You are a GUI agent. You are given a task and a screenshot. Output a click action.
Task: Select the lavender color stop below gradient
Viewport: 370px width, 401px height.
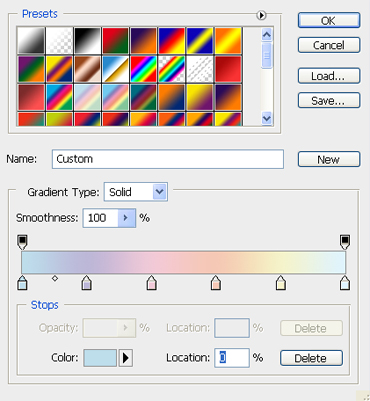(x=87, y=283)
